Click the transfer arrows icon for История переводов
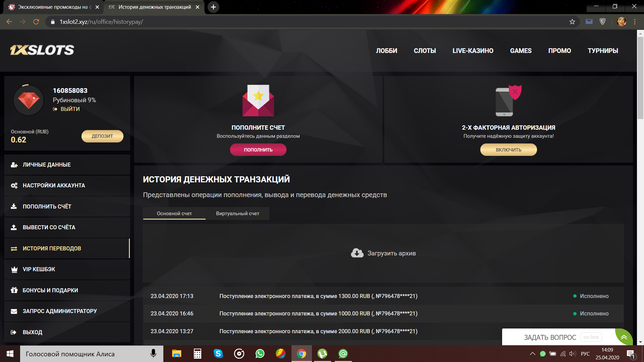 pyautogui.click(x=13, y=248)
